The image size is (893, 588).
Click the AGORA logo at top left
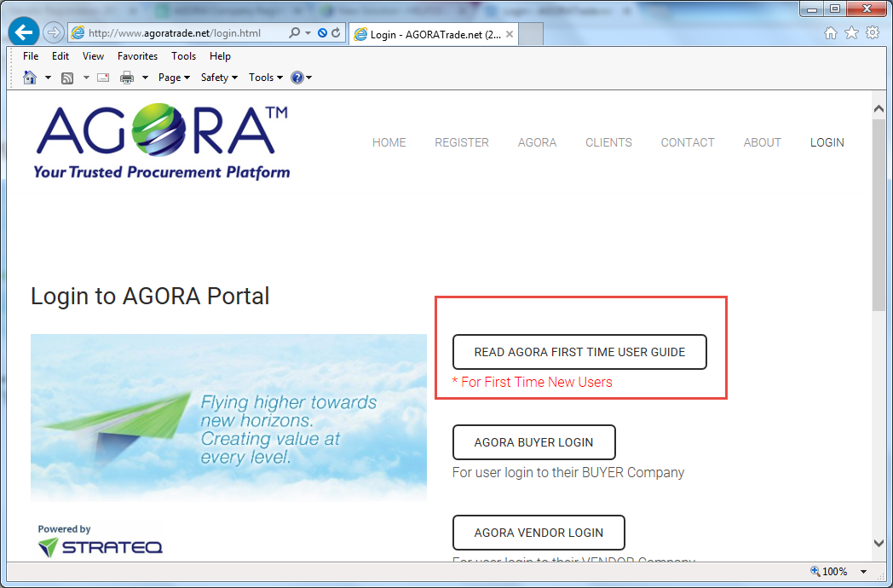pos(162,141)
